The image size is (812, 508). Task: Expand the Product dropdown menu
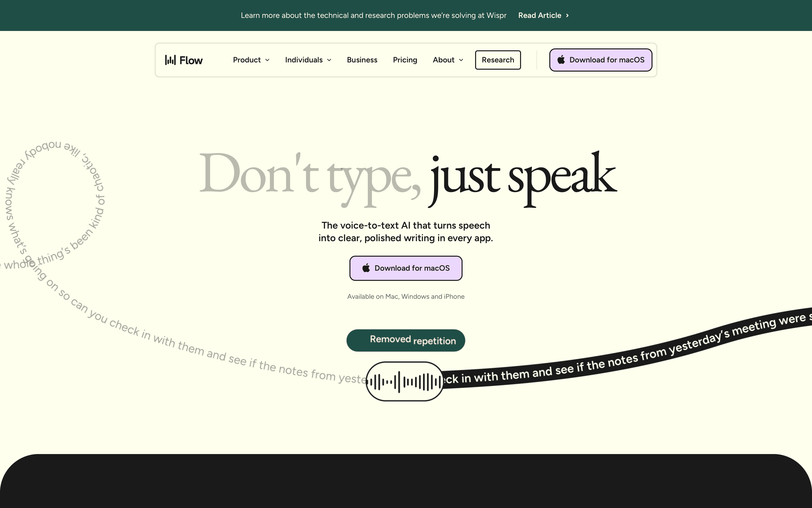pos(251,60)
